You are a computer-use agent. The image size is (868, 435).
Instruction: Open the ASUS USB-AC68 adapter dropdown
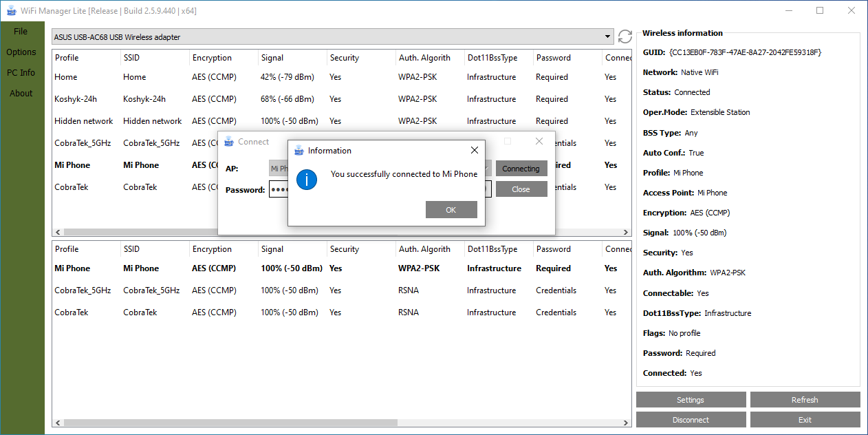608,37
